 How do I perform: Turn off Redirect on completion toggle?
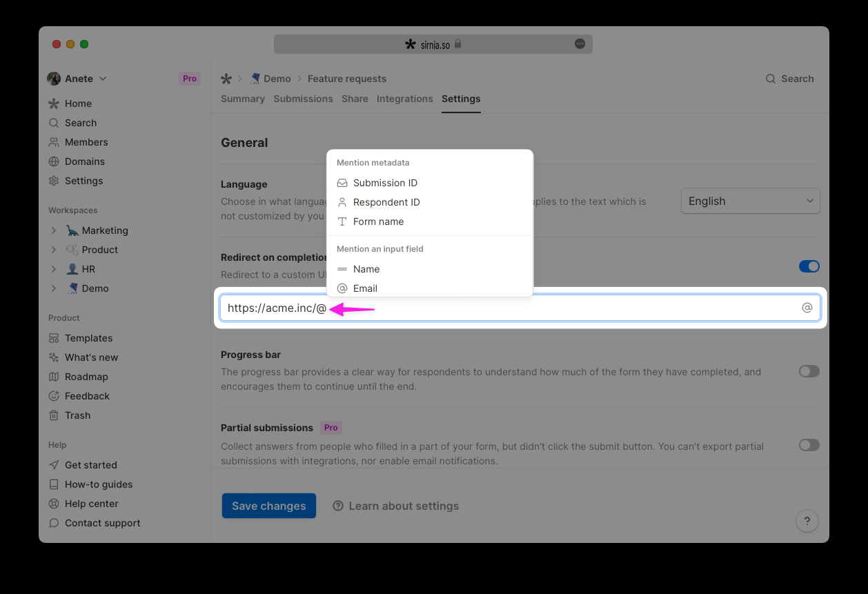809,266
